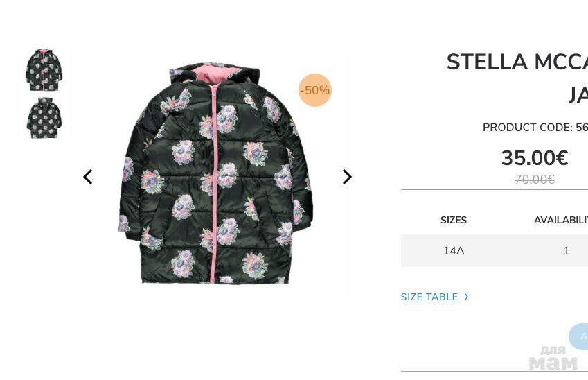Select the 14A size row
588x380 pixels.
454,251
